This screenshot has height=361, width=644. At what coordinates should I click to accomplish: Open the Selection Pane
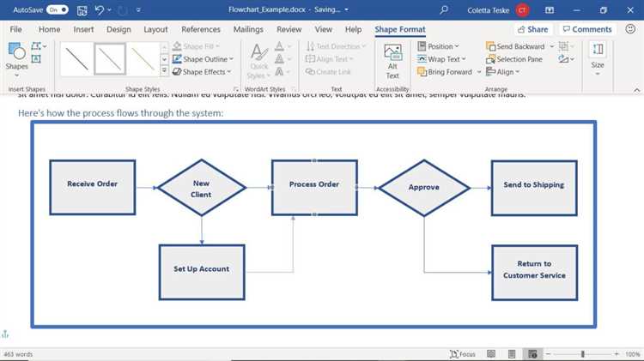pos(514,59)
